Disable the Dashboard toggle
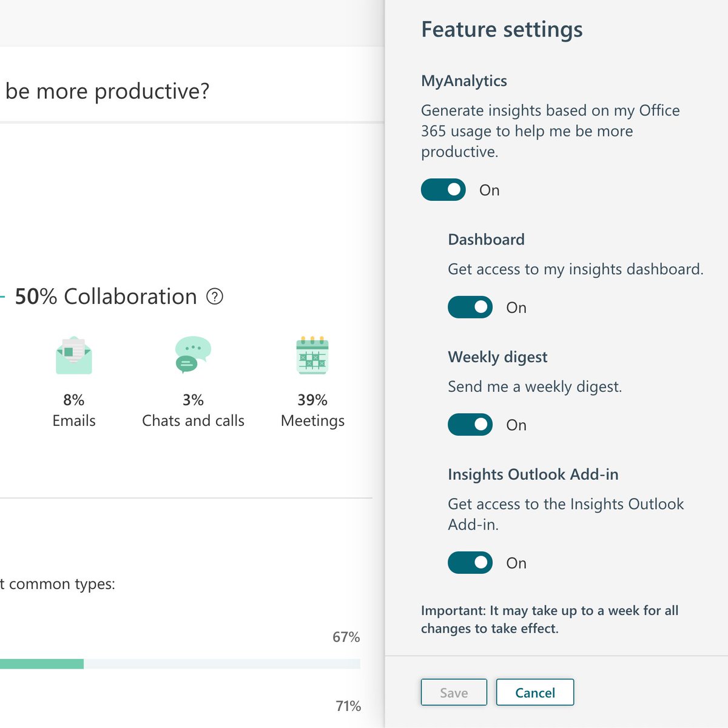 pos(470,308)
